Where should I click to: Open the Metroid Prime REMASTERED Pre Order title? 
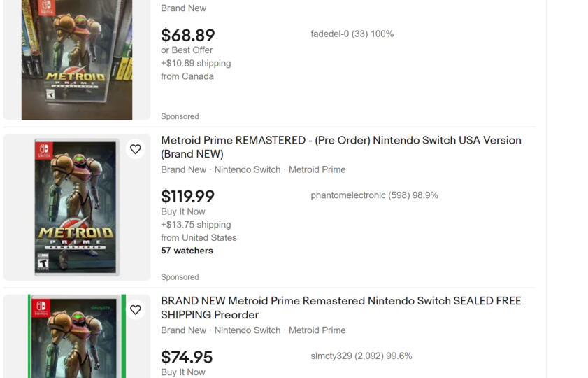[x=341, y=147]
